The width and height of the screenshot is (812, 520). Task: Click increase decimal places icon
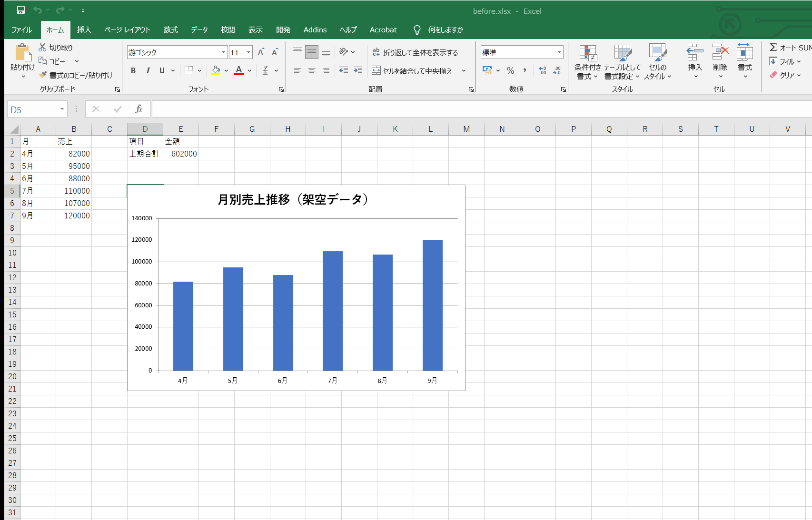543,70
